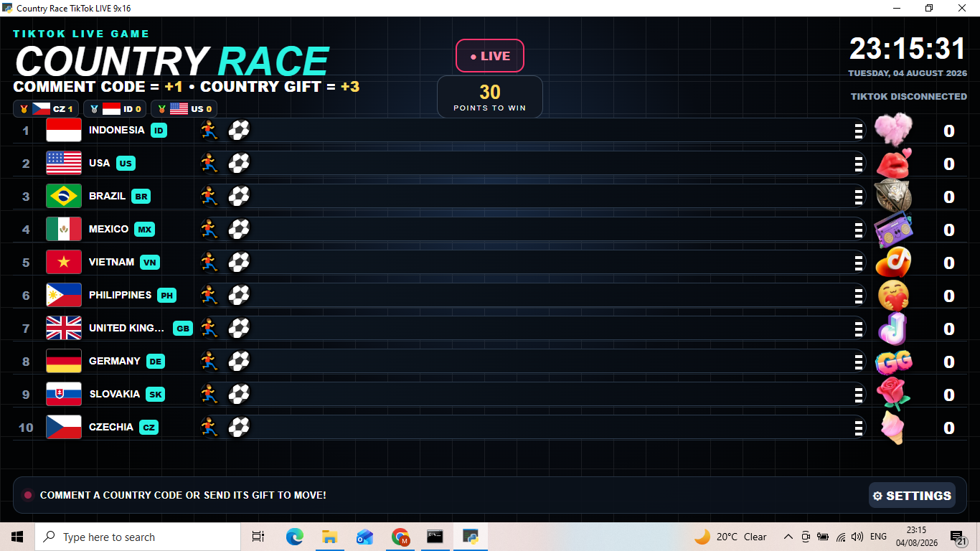This screenshot has height=551, width=980.
Task: Select the Mexico flag
Action: coord(64,229)
